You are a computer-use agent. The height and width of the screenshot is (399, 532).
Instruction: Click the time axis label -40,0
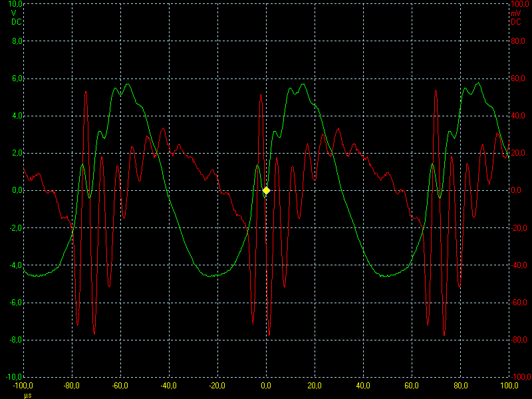click(169, 386)
